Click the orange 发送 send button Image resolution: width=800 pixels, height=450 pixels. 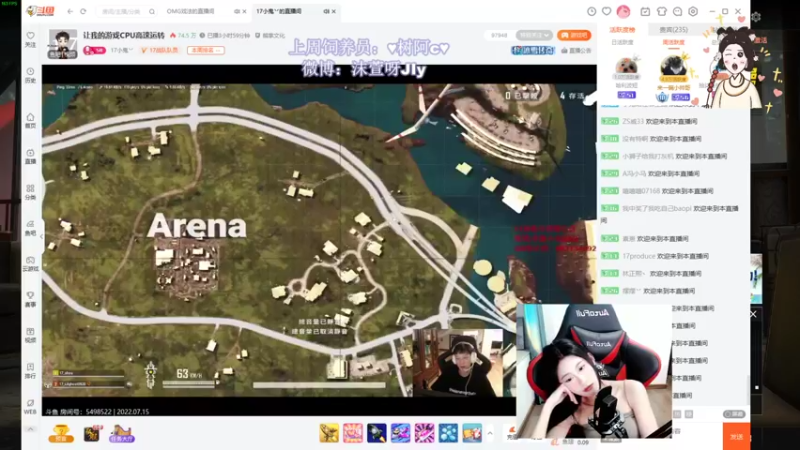(736, 437)
